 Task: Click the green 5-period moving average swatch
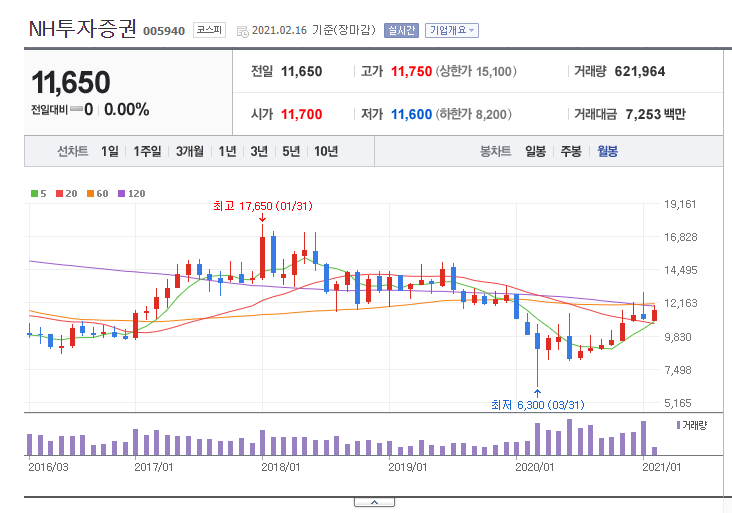[35, 193]
